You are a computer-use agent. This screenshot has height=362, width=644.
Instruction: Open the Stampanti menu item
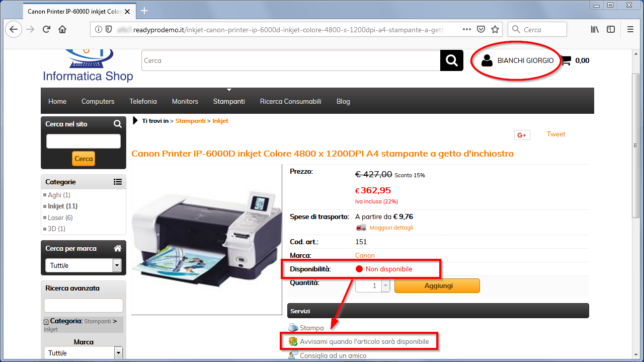point(229,101)
